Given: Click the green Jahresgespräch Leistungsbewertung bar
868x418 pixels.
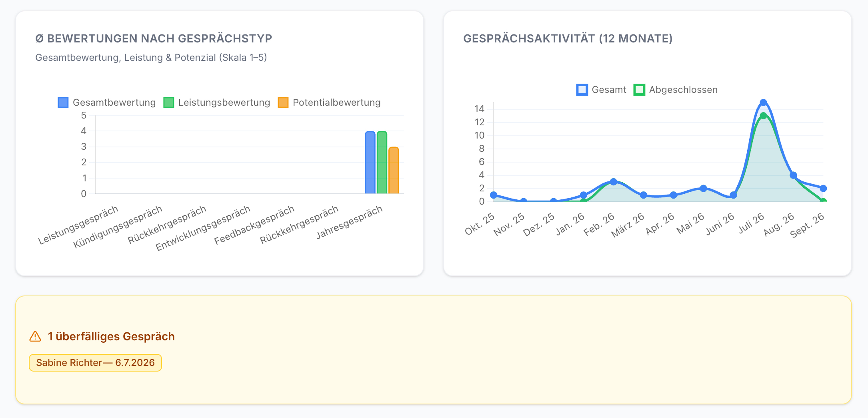Looking at the screenshot, I should coord(382,163).
